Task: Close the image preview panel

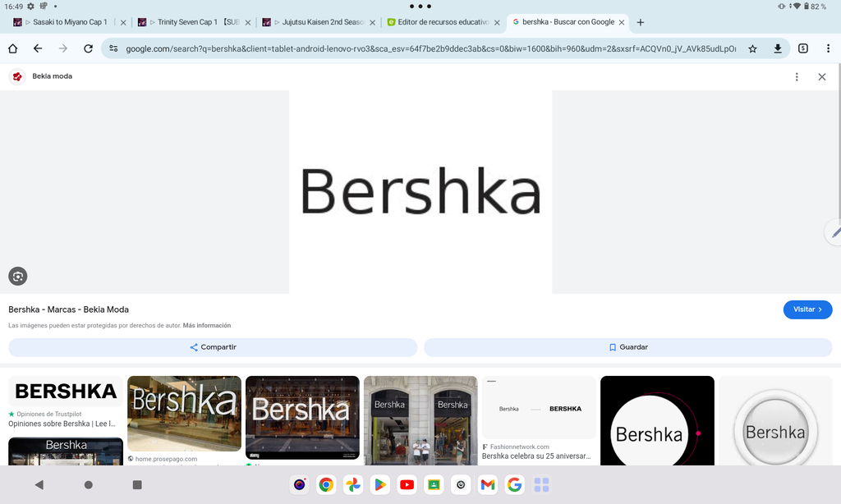Action: tap(821, 76)
